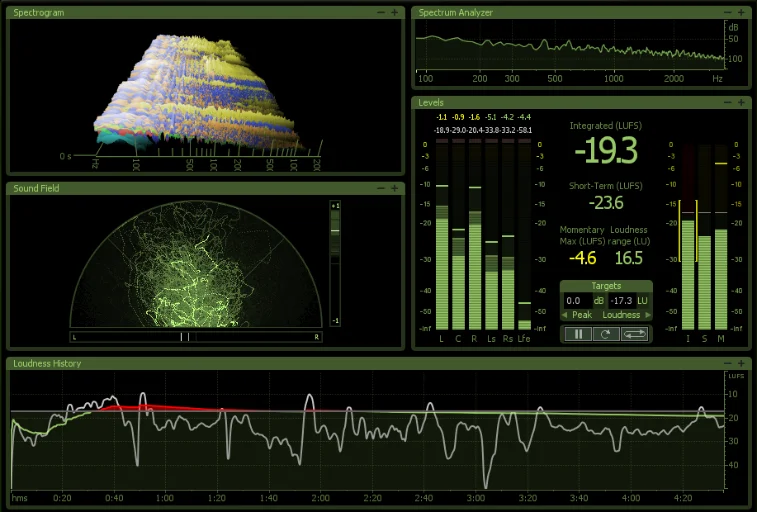757x512 pixels.
Task: Click the Momentary Max readout -4.6
Action: coord(582,258)
